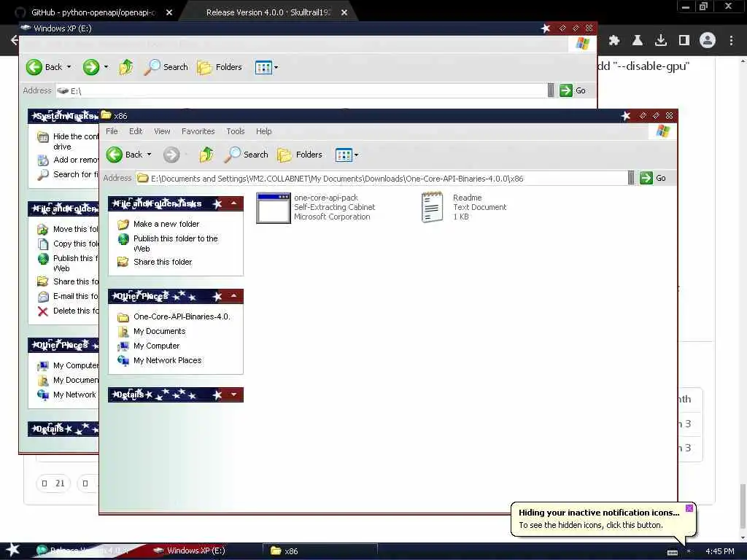This screenshot has height=560, width=747.
Task: Click the 4:45 PM system clock
Action: click(719, 551)
